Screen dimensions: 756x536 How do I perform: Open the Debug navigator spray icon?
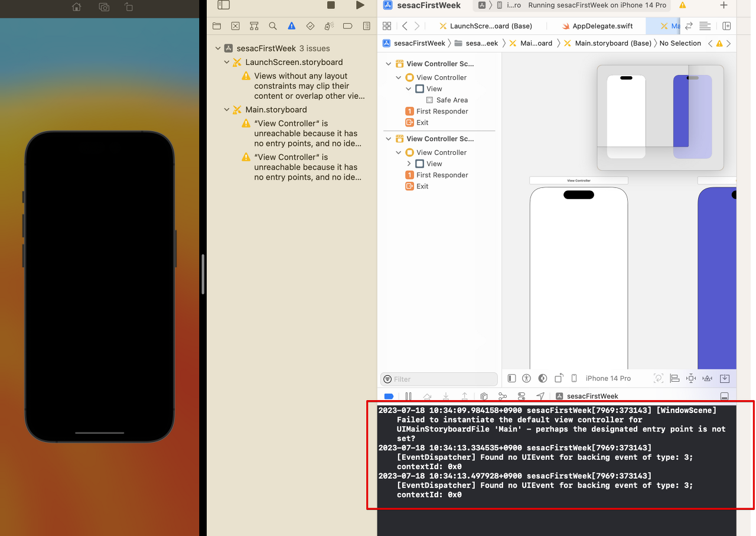tap(329, 26)
